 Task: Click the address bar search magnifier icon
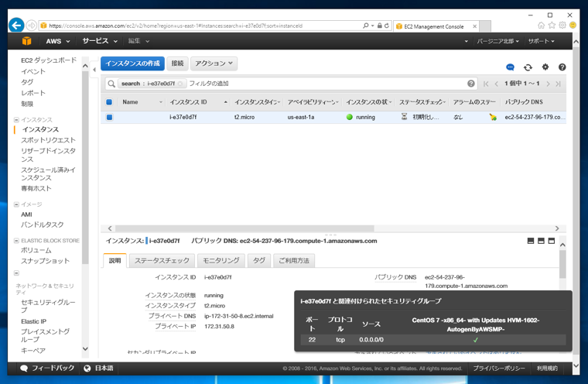point(366,26)
